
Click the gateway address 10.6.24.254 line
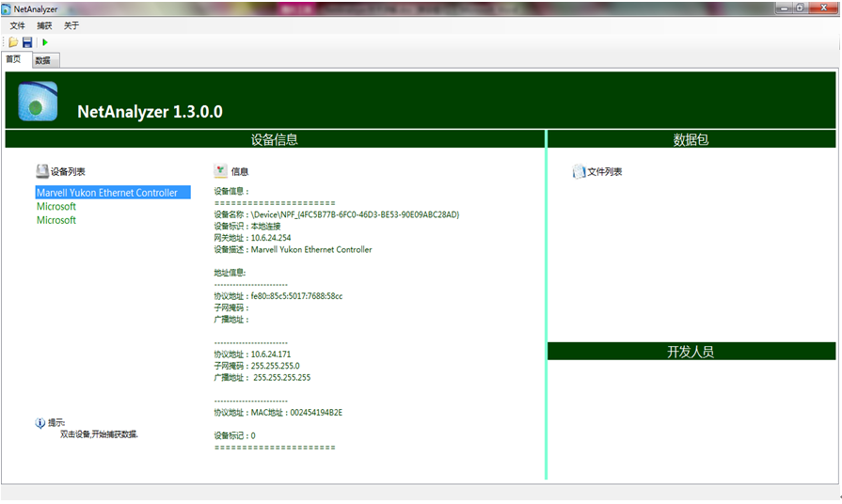(x=252, y=238)
